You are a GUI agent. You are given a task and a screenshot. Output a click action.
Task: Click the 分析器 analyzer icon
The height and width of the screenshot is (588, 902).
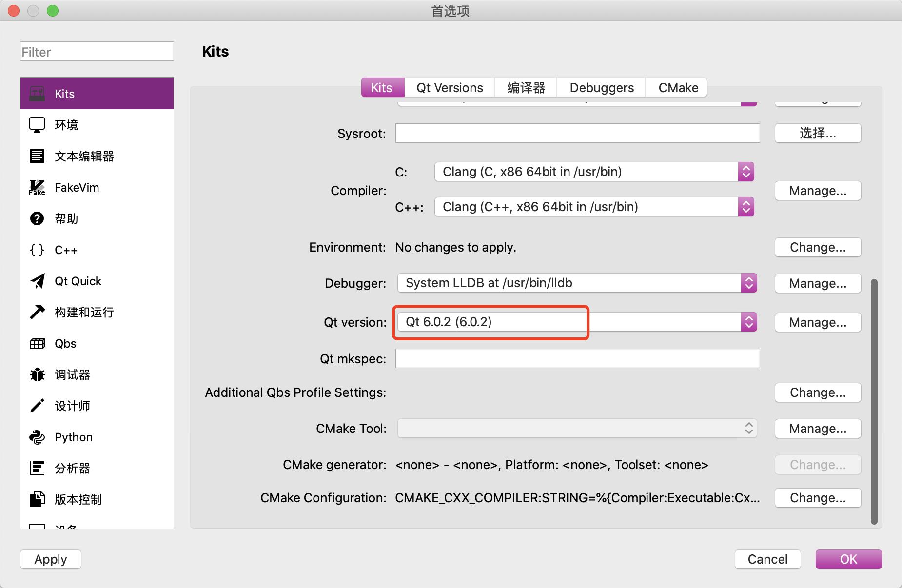click(37, 468)
